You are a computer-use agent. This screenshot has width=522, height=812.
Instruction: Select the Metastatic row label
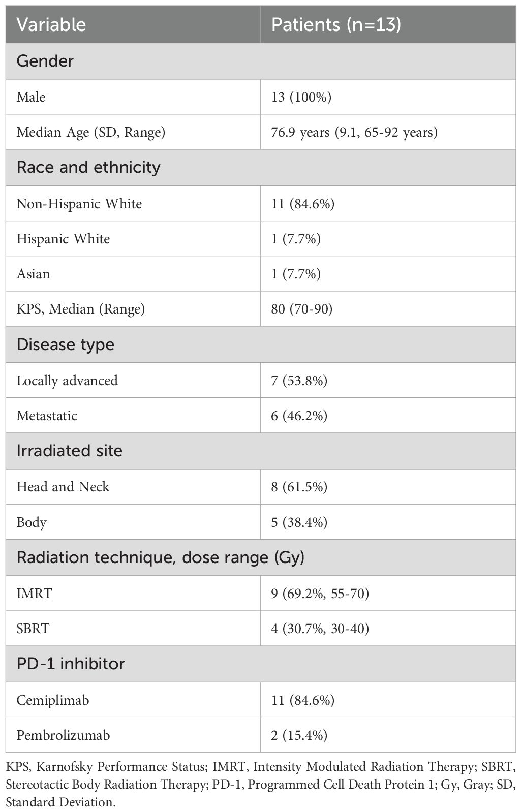[47, 416]
